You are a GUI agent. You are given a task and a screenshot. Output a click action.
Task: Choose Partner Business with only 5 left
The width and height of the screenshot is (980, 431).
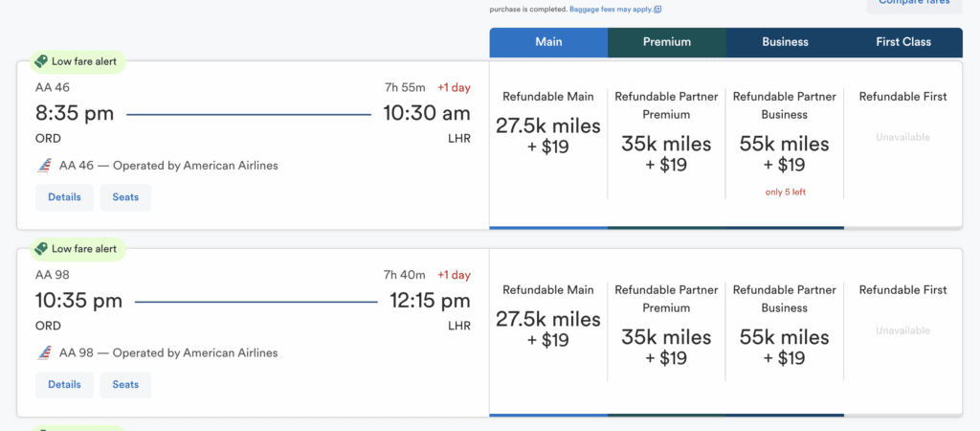point(785,144)
